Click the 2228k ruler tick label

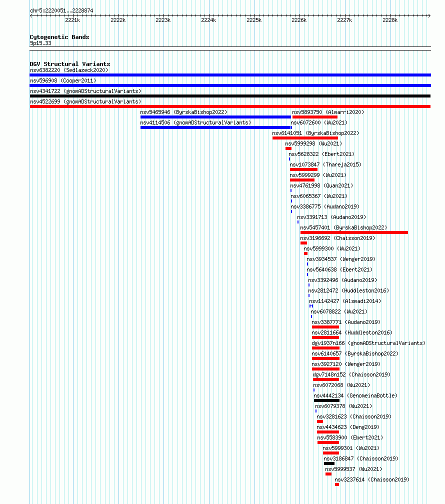390,20
